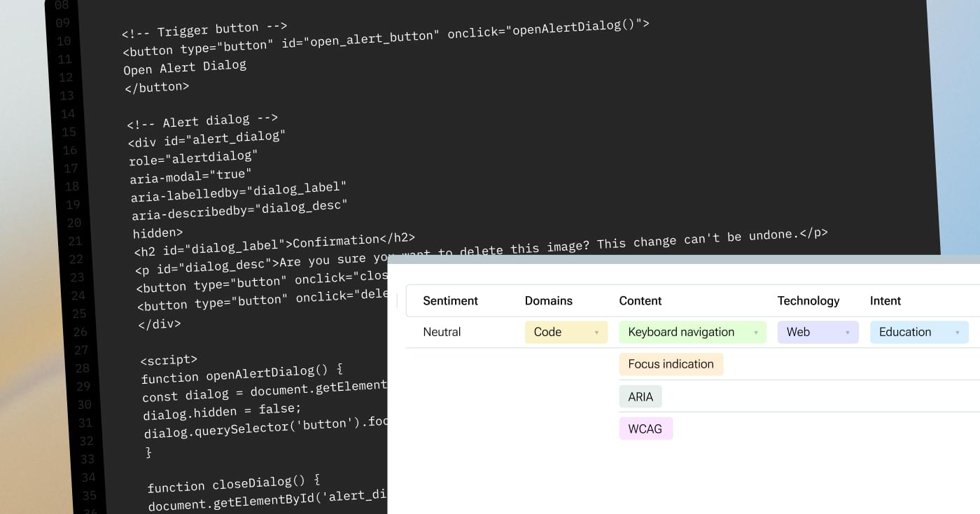Screen dimensions: 980x514
Task: Select the Content column header
Action: (x=640, y=300)
